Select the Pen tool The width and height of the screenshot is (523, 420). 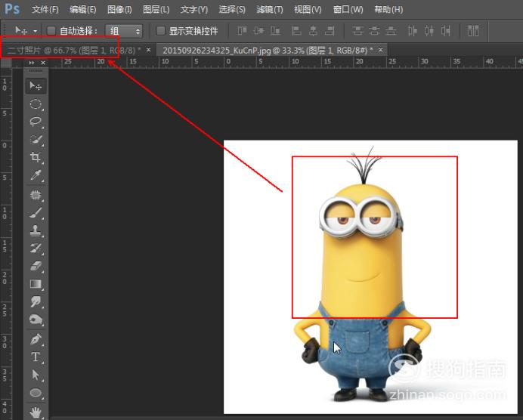(x=36, y=339)
